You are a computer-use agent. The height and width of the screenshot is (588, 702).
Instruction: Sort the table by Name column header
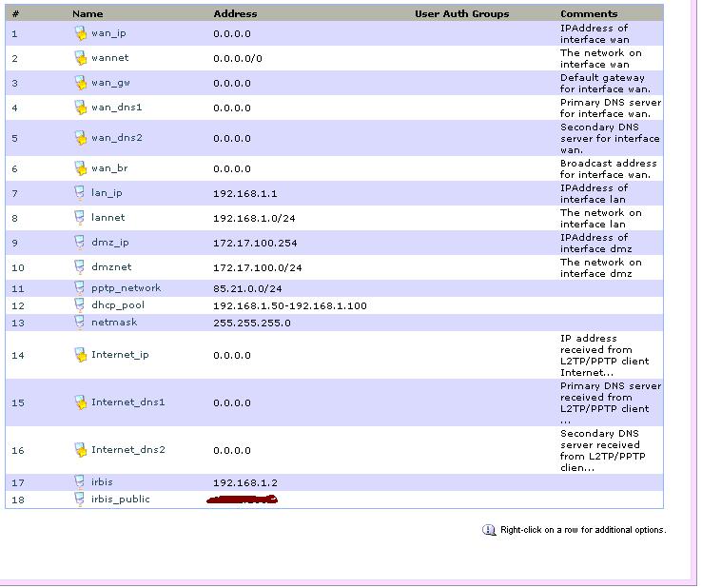(88, 14)
